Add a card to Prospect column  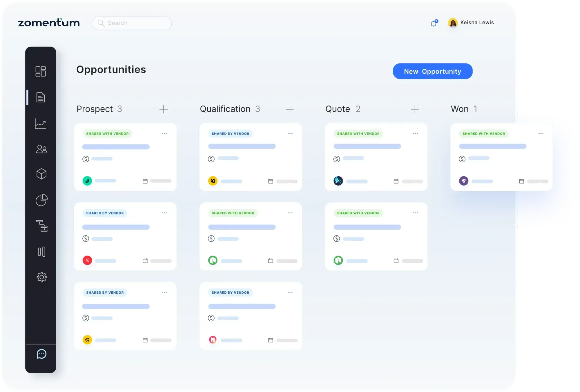[x=164, y=109]
